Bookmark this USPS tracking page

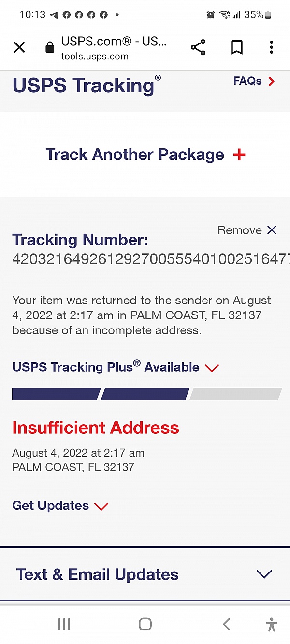pyautogui.click(x=236, y=47)
